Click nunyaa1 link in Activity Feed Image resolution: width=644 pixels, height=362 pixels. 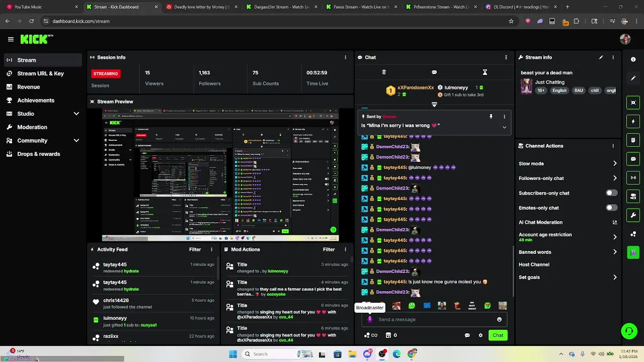click(148, 325)
